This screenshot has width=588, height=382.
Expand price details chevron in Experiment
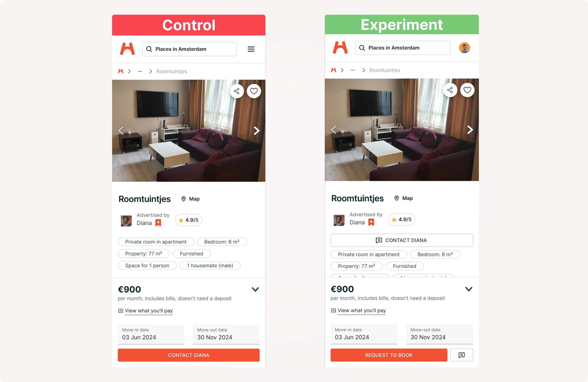coord(469,289)
